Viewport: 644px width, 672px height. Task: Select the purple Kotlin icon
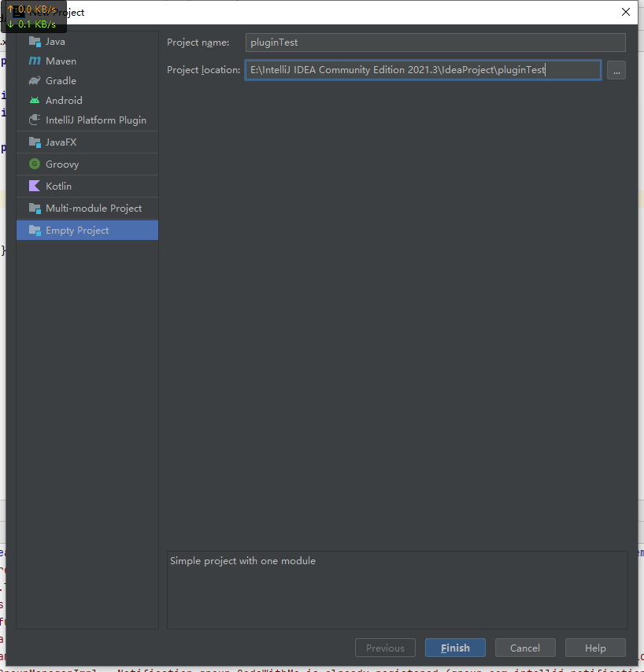(x=35, y=186)
